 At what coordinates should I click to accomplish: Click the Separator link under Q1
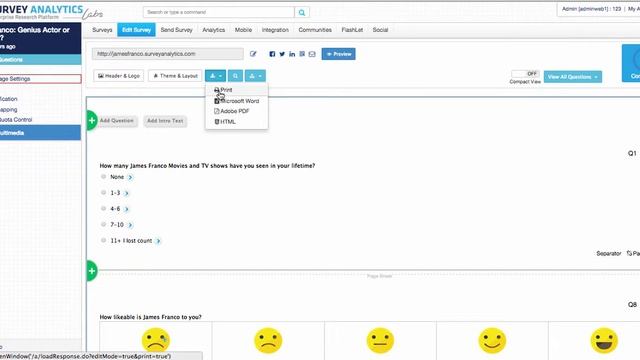pos(609,253)
